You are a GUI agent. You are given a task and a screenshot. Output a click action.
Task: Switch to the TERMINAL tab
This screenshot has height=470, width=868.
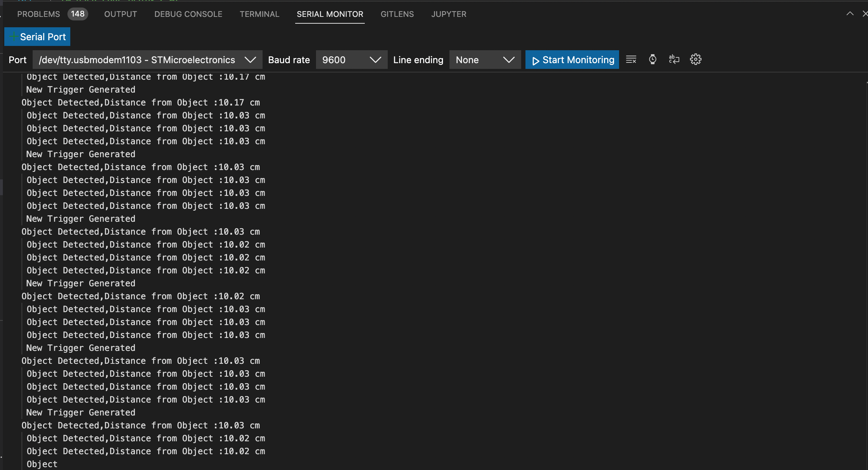click(x=259, y=14)
